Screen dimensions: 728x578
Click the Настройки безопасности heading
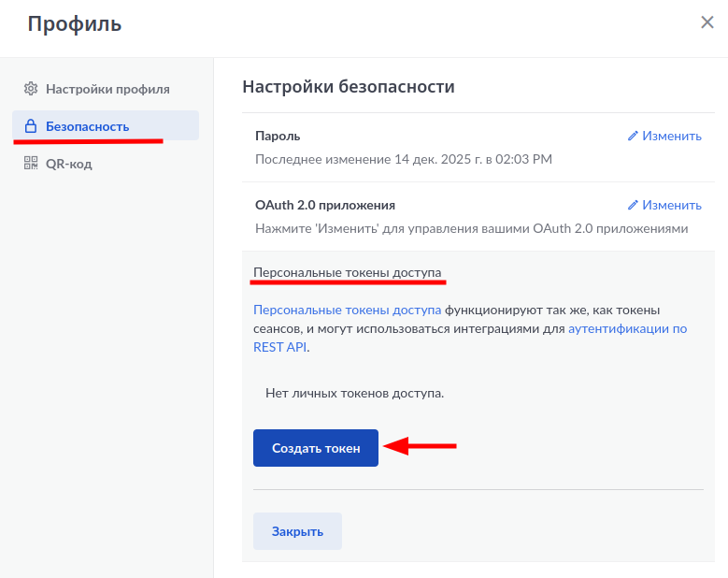348,87
